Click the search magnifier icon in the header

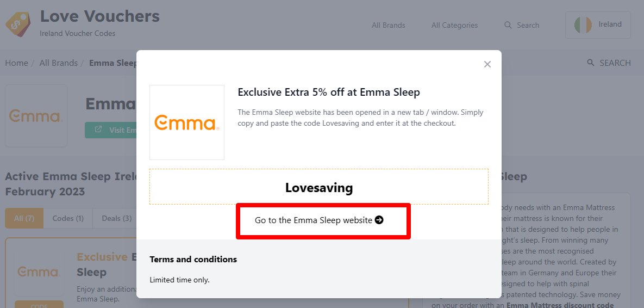click(508, 25)
